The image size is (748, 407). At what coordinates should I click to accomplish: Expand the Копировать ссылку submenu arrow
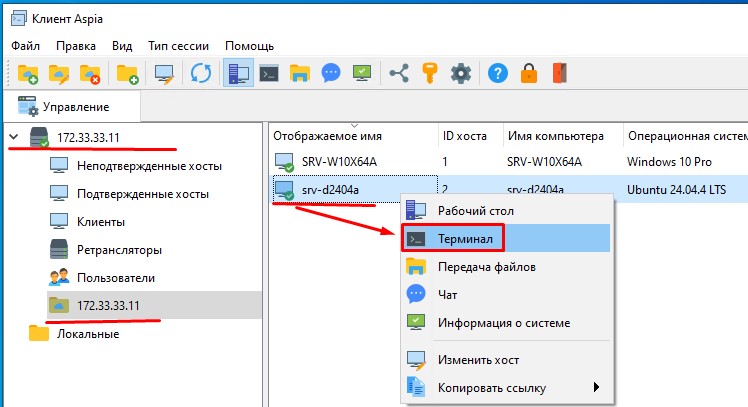coord(596,387)
